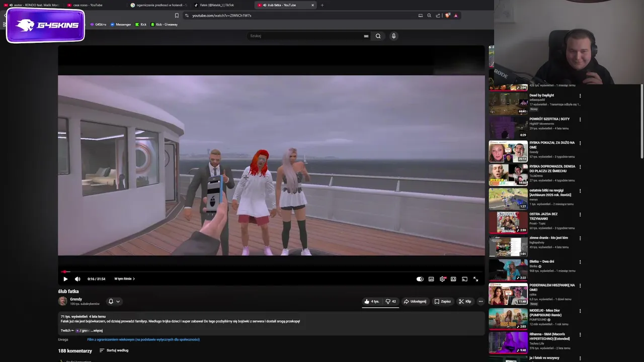644x362 pixels.
Task: Click the magnifier search button
Action: click(378, 36)
